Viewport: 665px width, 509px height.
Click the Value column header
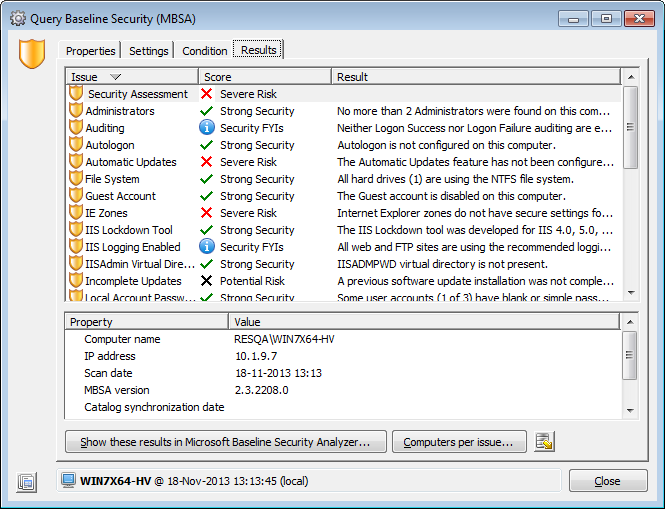pyautogui.click(x=424, y=322)
